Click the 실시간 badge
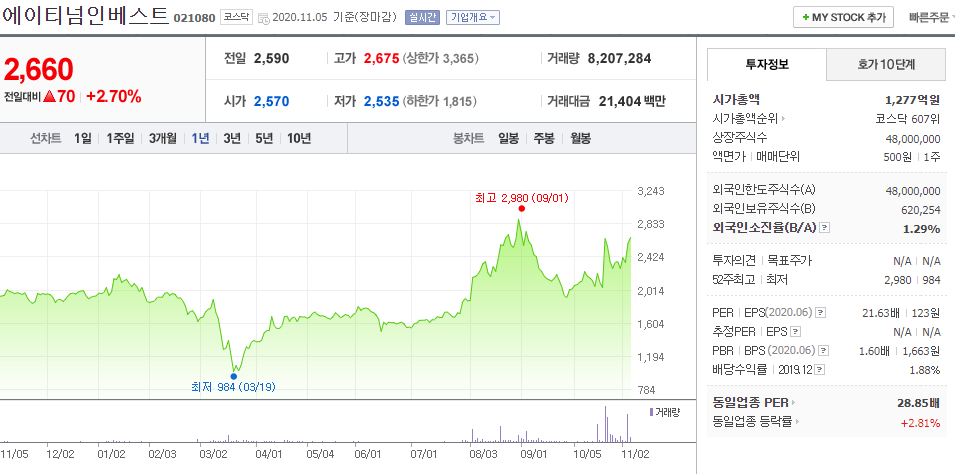The image size is (955, 474). coord(421,17)
